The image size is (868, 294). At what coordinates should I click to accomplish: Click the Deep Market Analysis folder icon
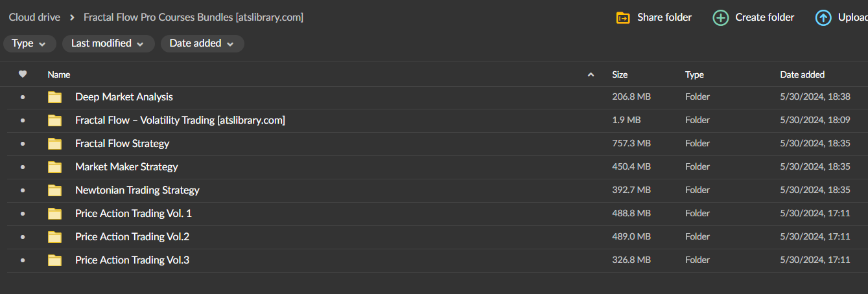click(x=55, y=97)
